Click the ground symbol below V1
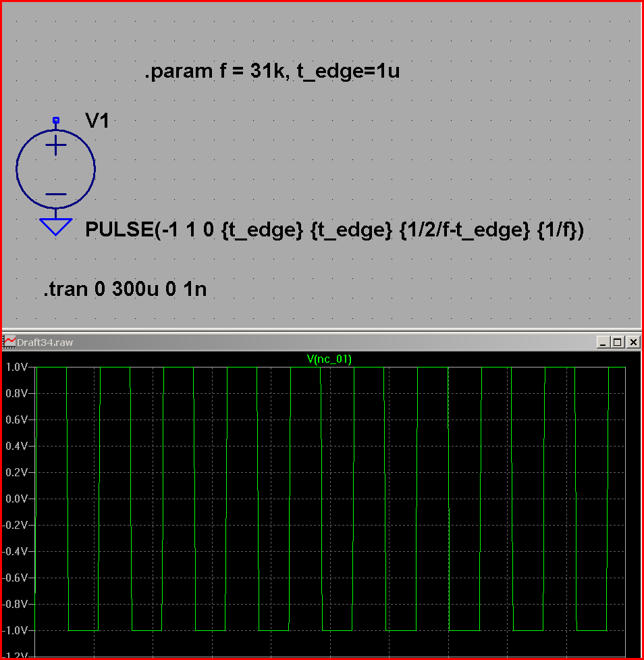644x660 pixels. coord(55,227)
